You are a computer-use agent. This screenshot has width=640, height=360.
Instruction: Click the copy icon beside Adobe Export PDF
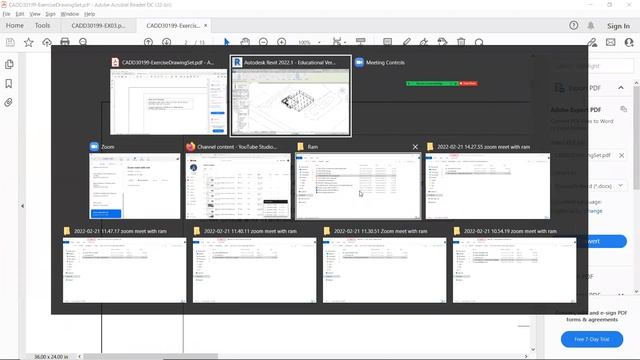coord(623,109)
